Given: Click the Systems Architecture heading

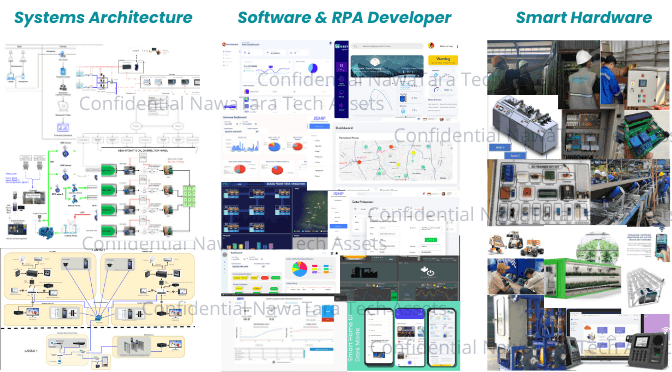Looking at the screenshot, I should [x=103, y=18].
